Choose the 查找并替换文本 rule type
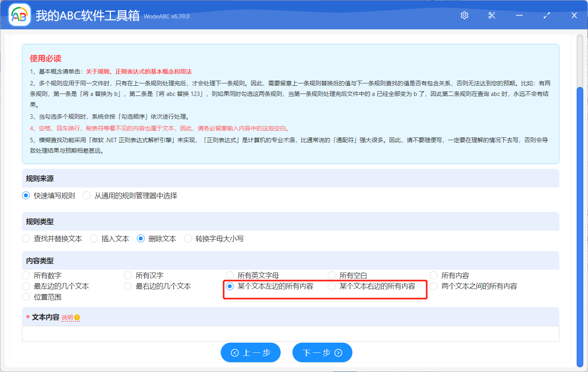The width and height of the screenshot is (588, 372). tap(26, 239)
